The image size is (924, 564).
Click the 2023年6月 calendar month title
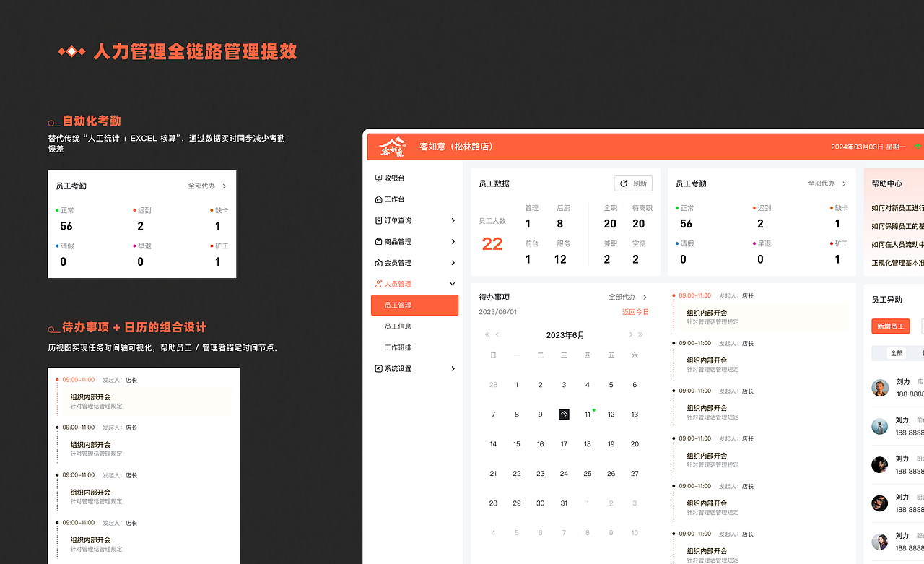(565, 335)
